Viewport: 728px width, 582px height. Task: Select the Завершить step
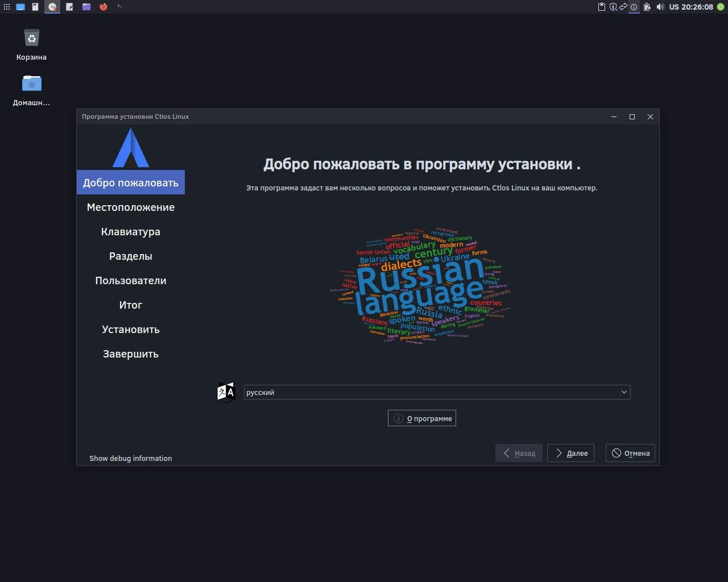(131, 354)
